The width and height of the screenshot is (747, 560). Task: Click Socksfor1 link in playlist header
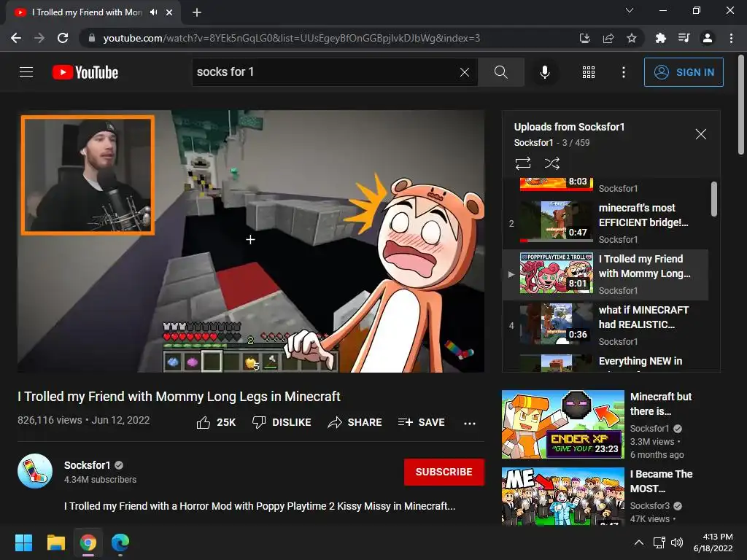(533, 142)
